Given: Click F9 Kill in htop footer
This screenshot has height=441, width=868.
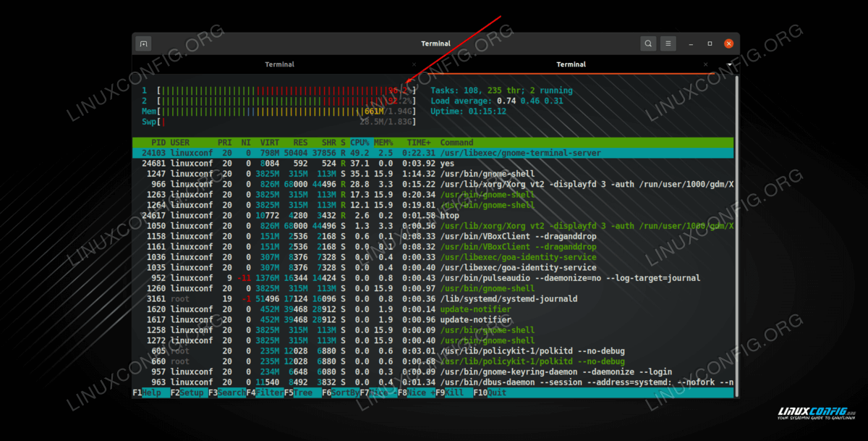Looking at the screenshot, I should click(x=456, y=392).
